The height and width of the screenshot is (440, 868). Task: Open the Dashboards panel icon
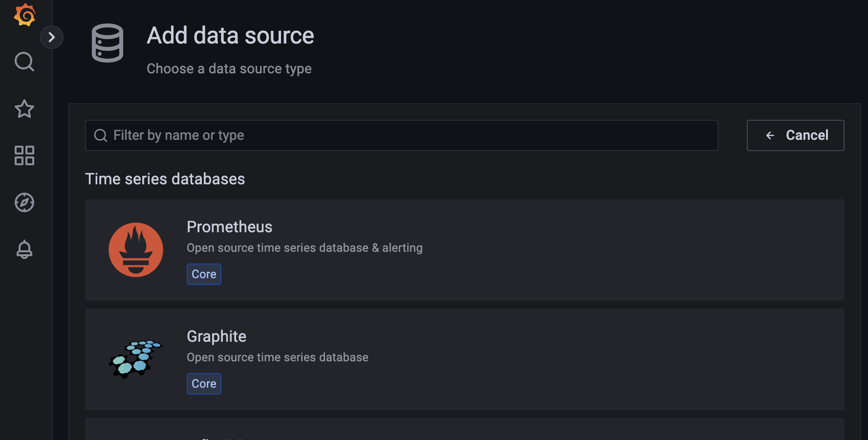(24, 155)
